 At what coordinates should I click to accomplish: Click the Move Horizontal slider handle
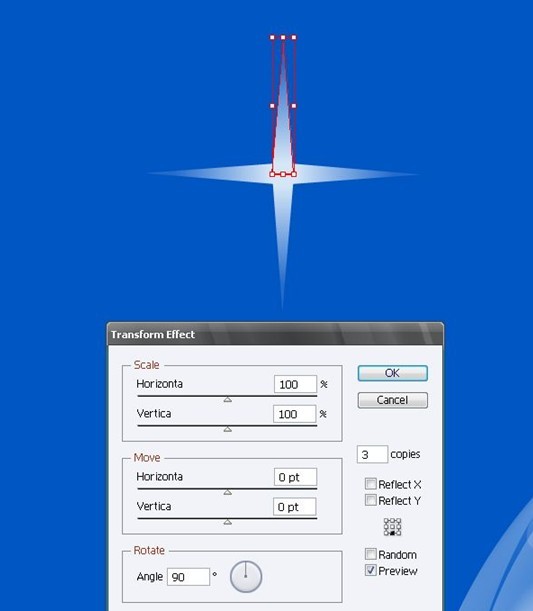[x=228, y=493]
